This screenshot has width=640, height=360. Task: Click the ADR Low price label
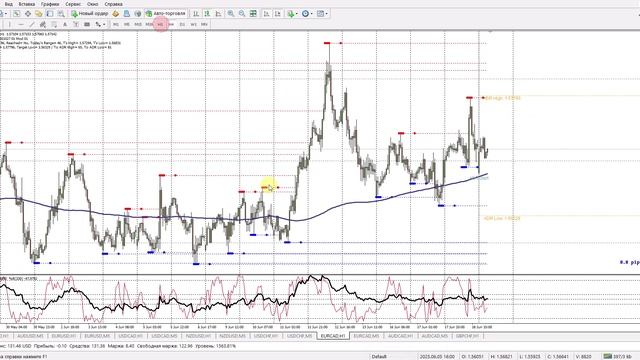(x=502, y=218)
